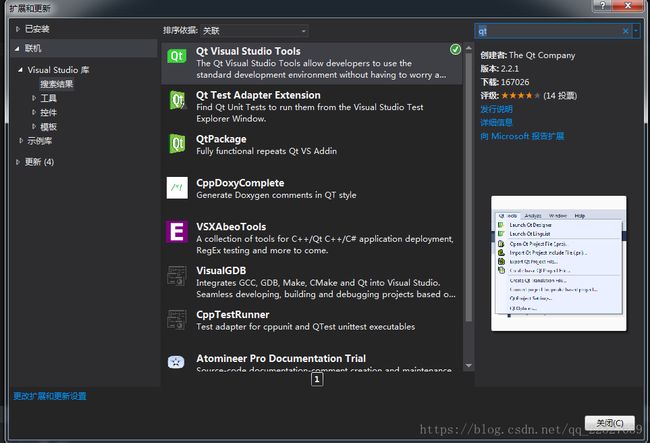Select Atomineer Pro Documentation Trial title
Viewport: 650px width, 443px height.
coord(281,358)
